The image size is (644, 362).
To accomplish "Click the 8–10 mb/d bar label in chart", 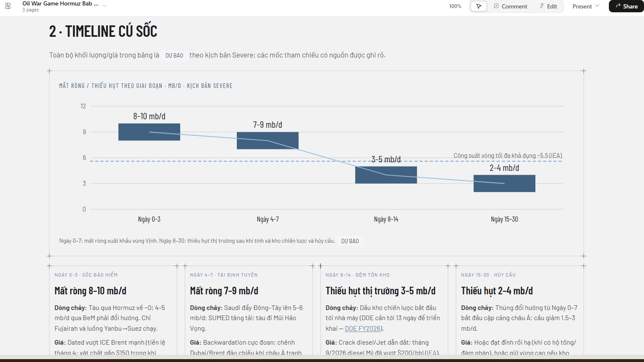I will 149,116.
